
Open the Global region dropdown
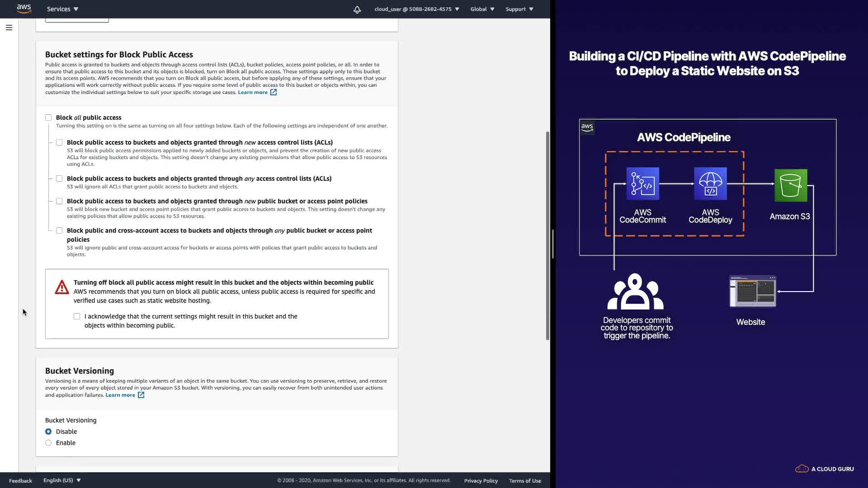click(x=482, y=9)
